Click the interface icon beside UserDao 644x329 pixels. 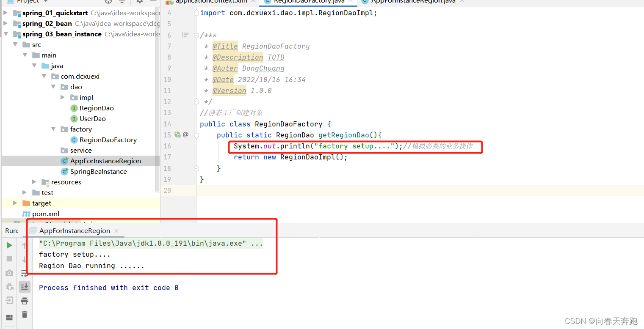[x=74, y=119]
